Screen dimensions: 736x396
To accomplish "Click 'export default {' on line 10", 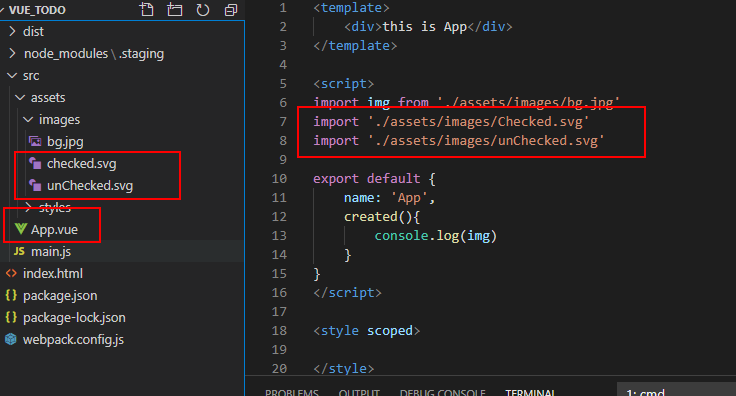I will (x=375, y=178).
